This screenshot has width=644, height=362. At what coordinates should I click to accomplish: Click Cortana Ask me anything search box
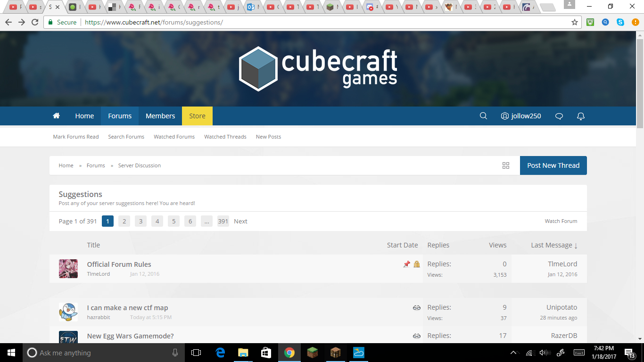pos(103,353)
